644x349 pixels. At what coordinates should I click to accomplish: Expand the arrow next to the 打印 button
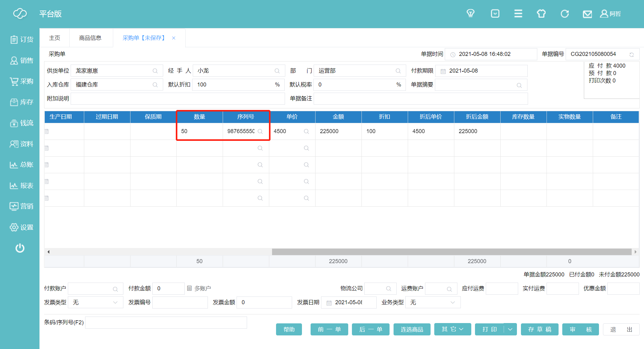[x=510, y=329]
